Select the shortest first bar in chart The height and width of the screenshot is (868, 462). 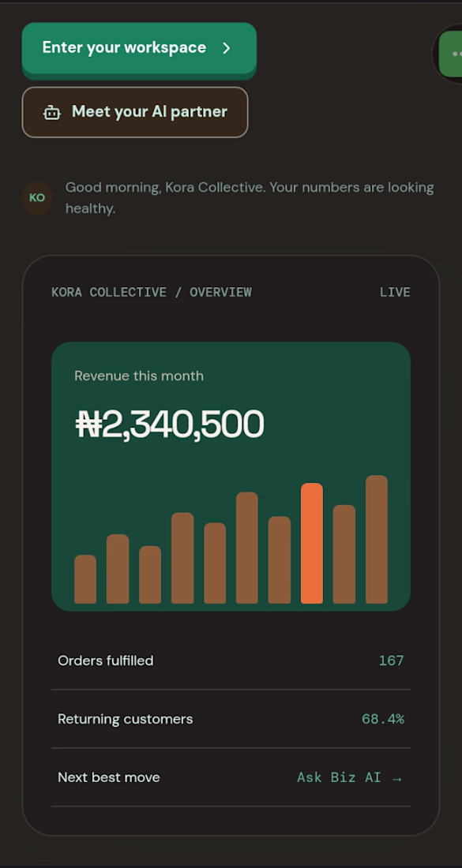point(85,579)
